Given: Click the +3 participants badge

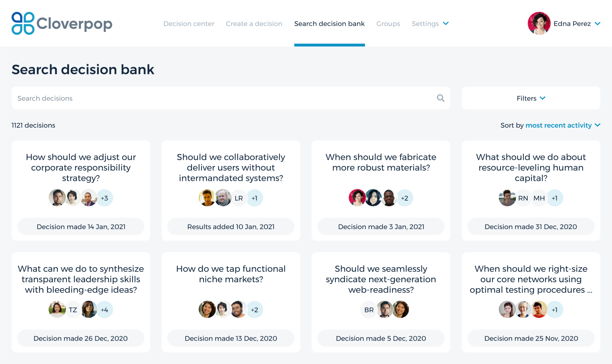Looking at the screenshot, I should tap(104, 198).
